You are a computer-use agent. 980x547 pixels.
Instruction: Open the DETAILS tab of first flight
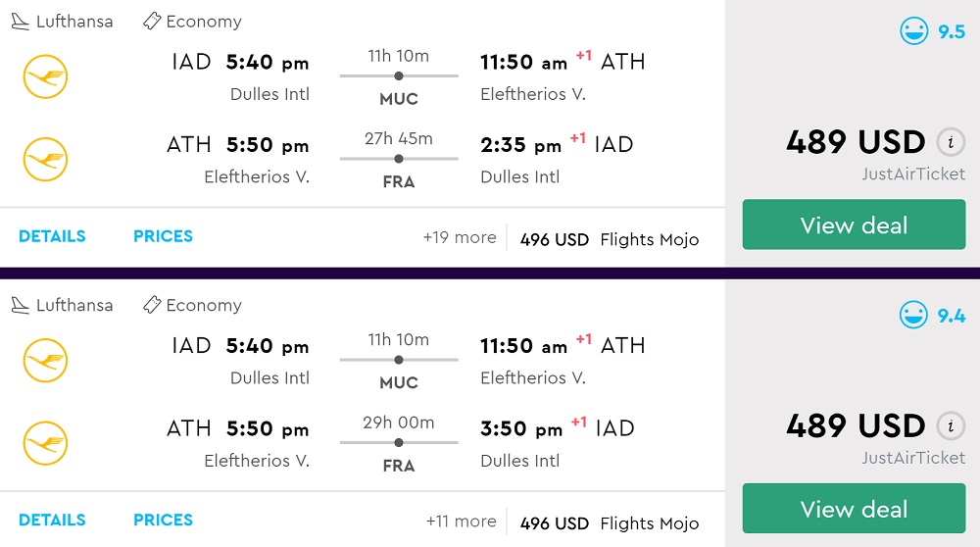click(52, 236)
